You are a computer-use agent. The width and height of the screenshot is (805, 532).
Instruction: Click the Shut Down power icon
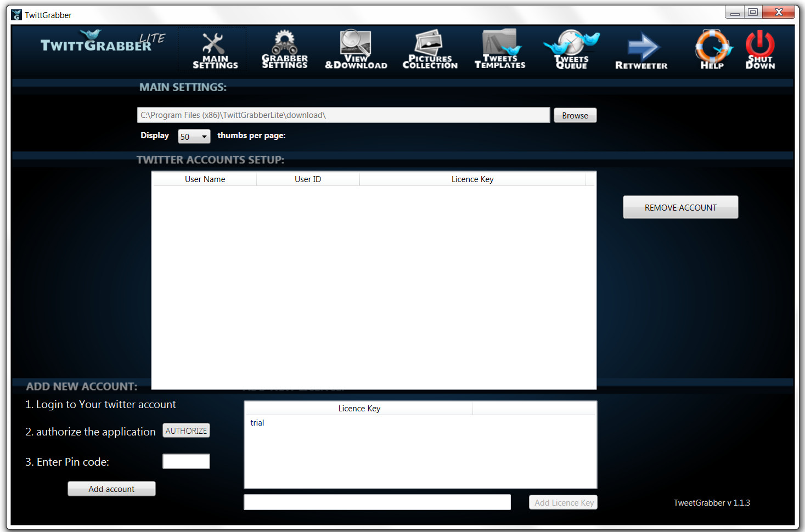[760, 49]
